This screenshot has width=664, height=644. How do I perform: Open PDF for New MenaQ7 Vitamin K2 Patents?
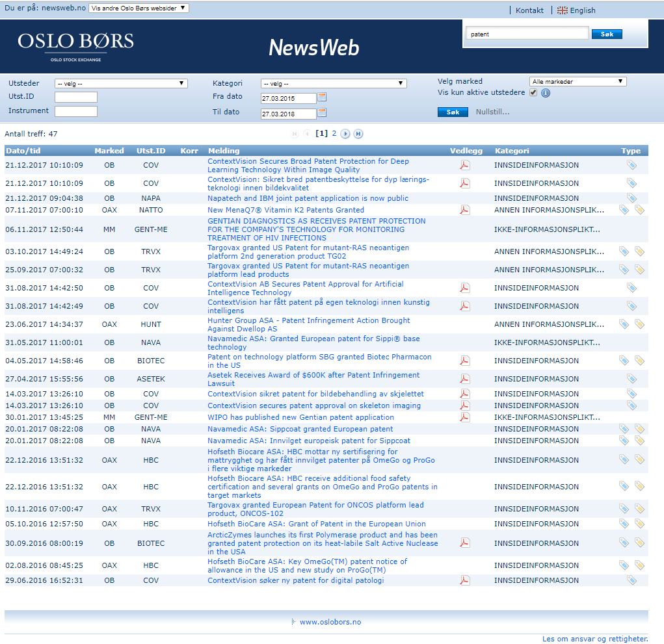465,210
